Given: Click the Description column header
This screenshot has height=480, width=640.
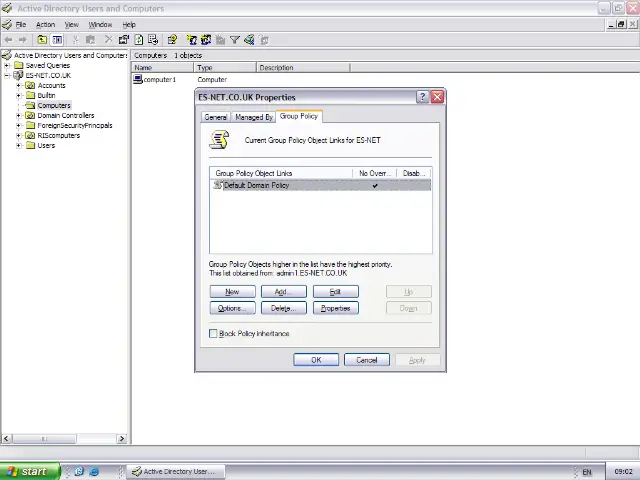Looking at the screenshot, I should 303,67.
